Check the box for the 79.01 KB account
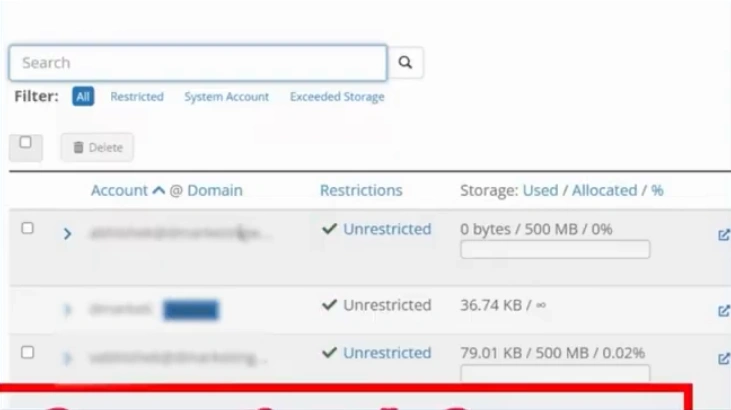This screenshot has height=410, width=731. click(x=27, y=352)
